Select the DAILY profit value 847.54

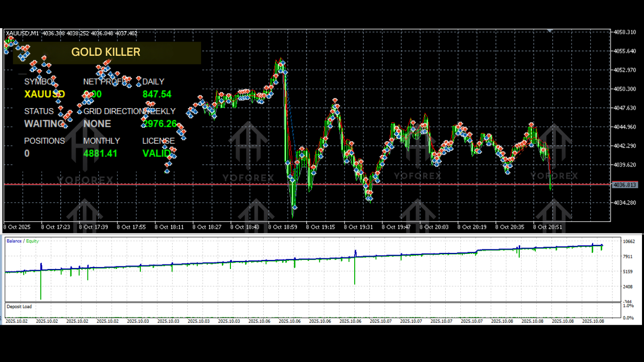click(157, 94)
